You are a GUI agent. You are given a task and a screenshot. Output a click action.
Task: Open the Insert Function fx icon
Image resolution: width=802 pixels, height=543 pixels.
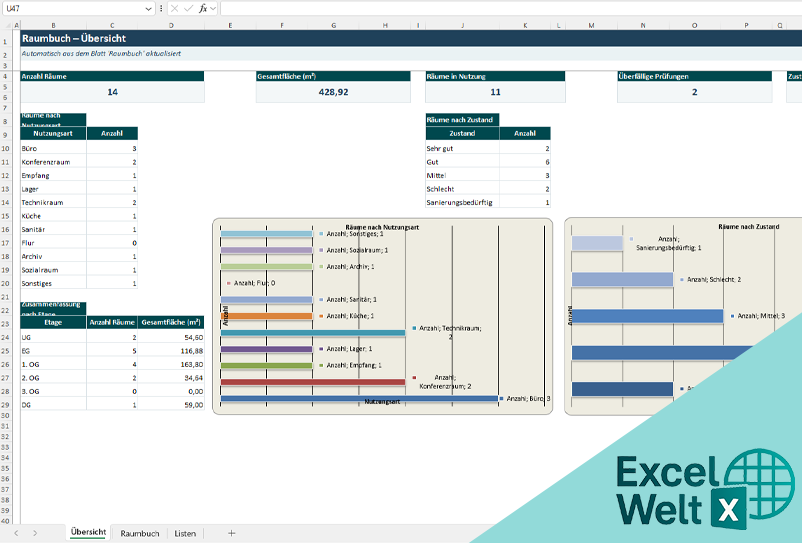(x=203, y=8)
